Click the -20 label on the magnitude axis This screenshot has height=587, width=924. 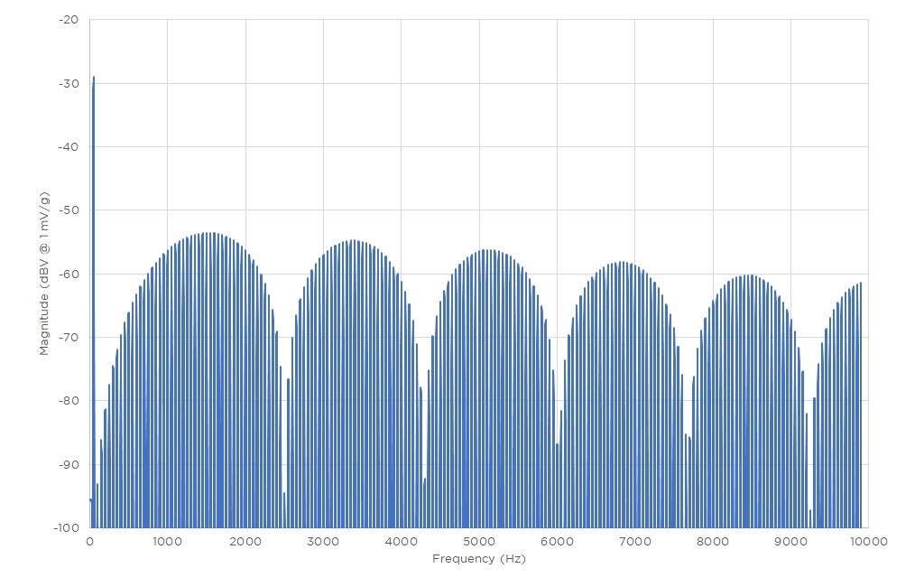pyautogui.click(x=69, y=20)
